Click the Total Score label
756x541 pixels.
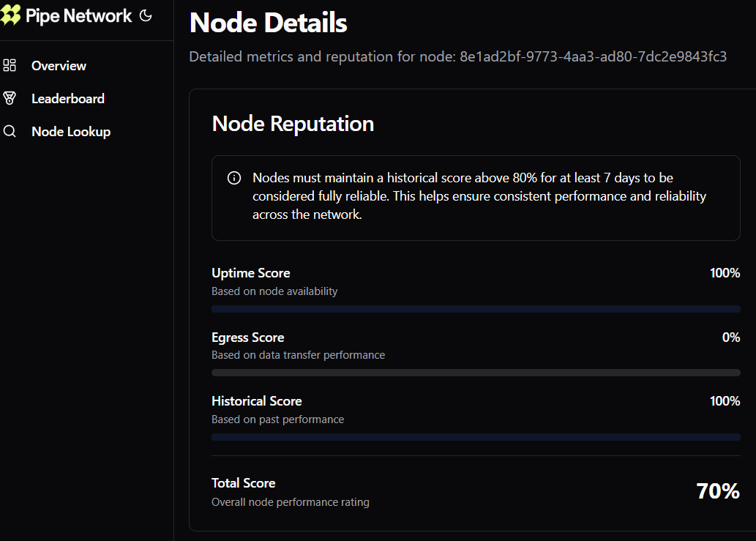tap(244, 483)
